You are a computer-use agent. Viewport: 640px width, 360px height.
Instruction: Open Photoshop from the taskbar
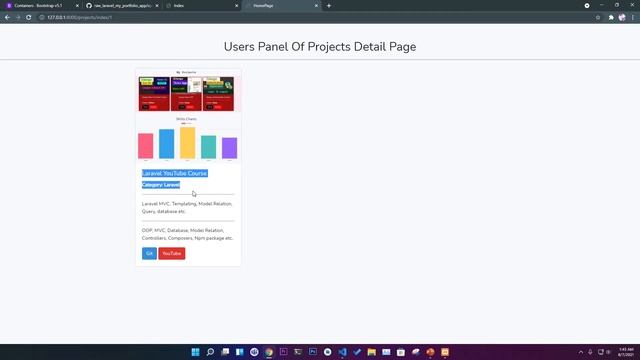313,352
